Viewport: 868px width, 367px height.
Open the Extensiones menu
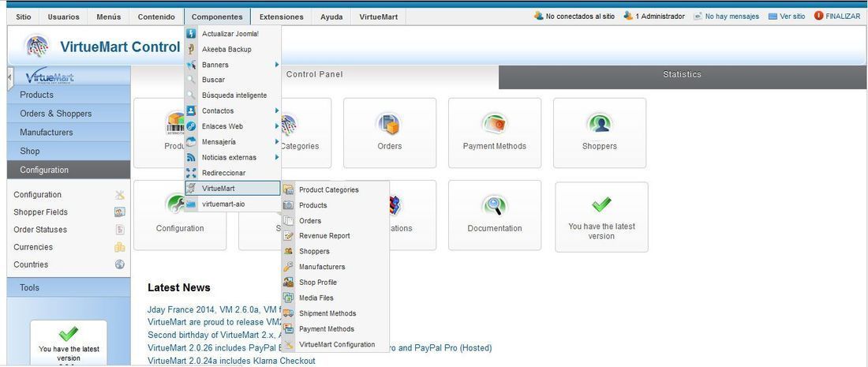(x=281, y=17)
